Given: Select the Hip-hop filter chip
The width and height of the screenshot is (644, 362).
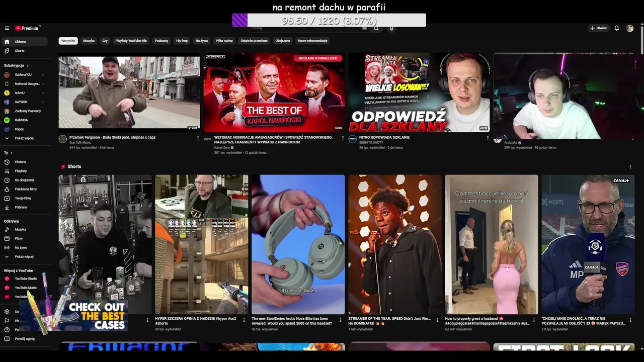Looking at the screenshot, I should 182,41.
